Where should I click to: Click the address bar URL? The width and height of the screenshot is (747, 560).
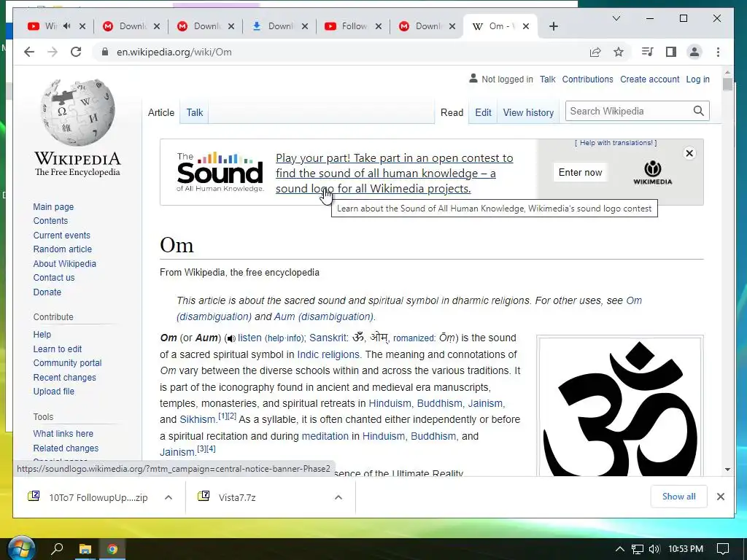(x=174, y=52)
